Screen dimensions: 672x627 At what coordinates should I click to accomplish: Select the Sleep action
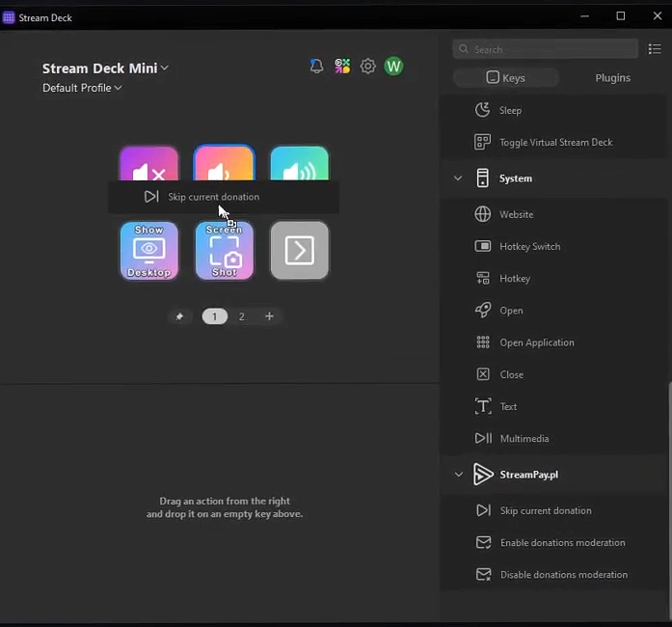pyautogui.click(x=552, y=110)
